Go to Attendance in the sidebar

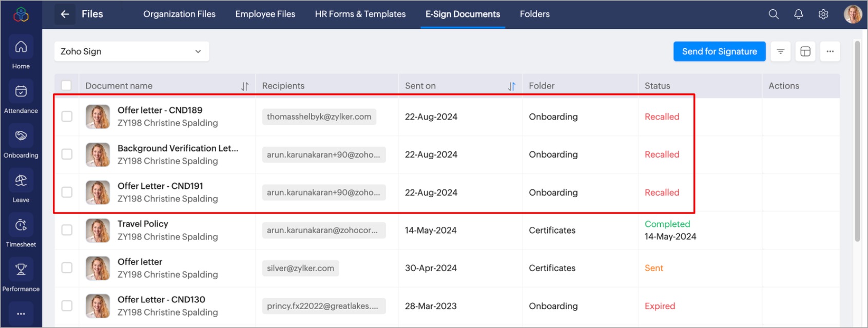tap(21, 92)
